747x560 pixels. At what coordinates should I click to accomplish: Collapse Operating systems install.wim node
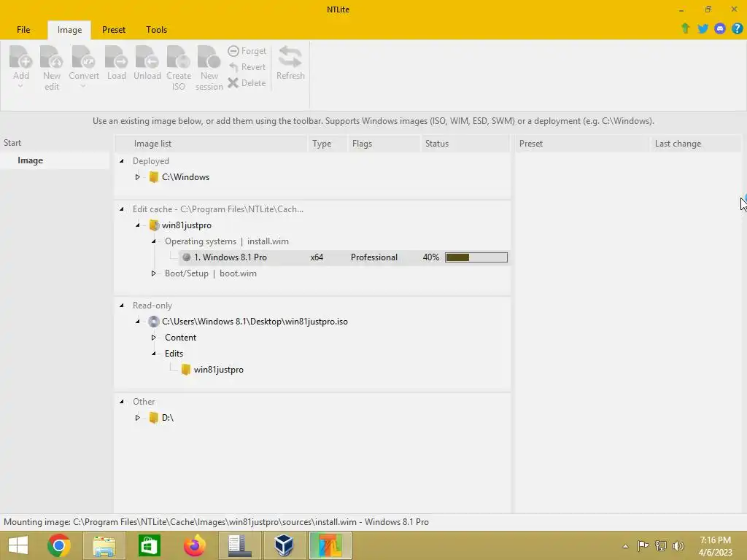pos(154,241)
